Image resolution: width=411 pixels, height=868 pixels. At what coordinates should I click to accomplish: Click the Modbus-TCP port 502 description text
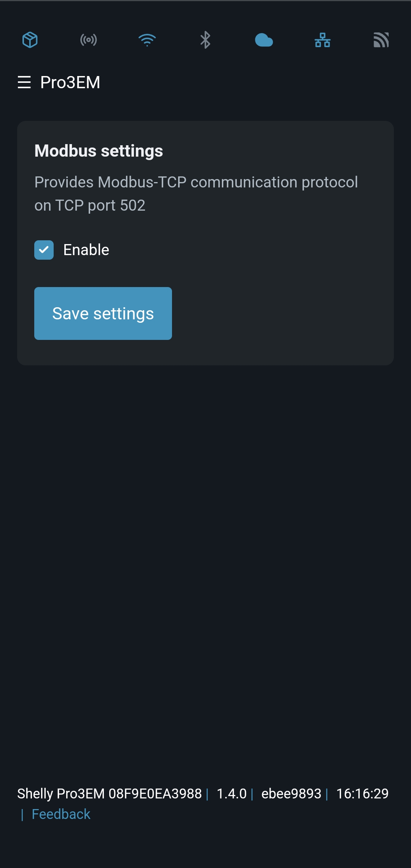196,194
